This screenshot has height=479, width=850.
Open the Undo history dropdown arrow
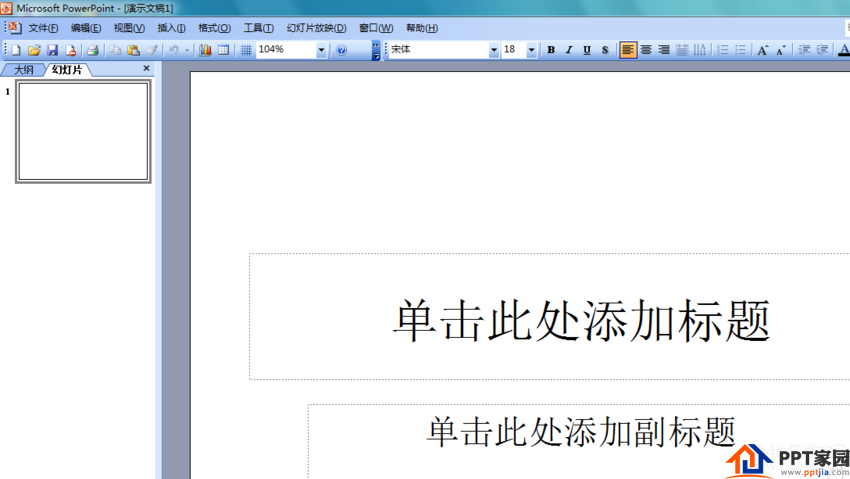pyautogui.click(x=187, y=50)
